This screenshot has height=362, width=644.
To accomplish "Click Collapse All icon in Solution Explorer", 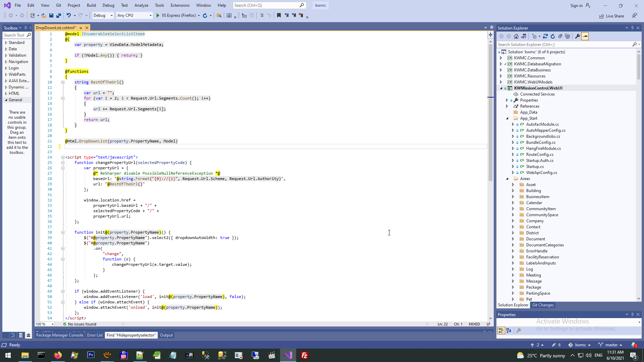I will point(560,36).
